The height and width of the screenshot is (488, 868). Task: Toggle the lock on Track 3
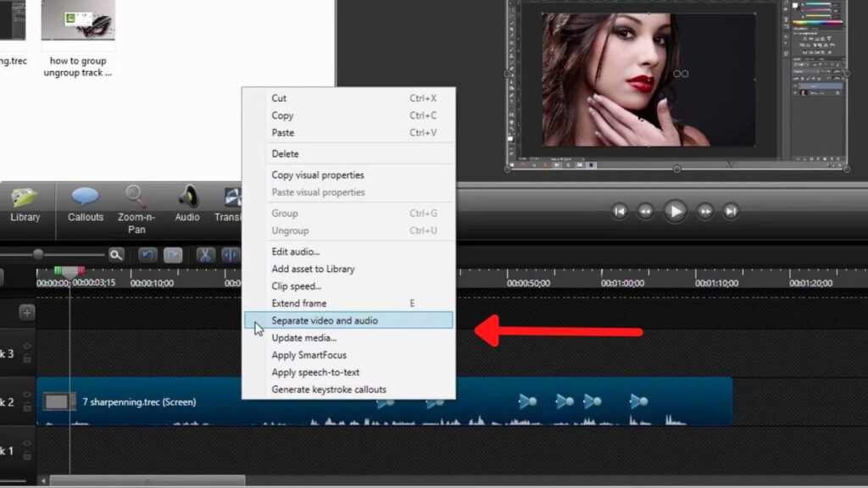click(x=27, y=359)
